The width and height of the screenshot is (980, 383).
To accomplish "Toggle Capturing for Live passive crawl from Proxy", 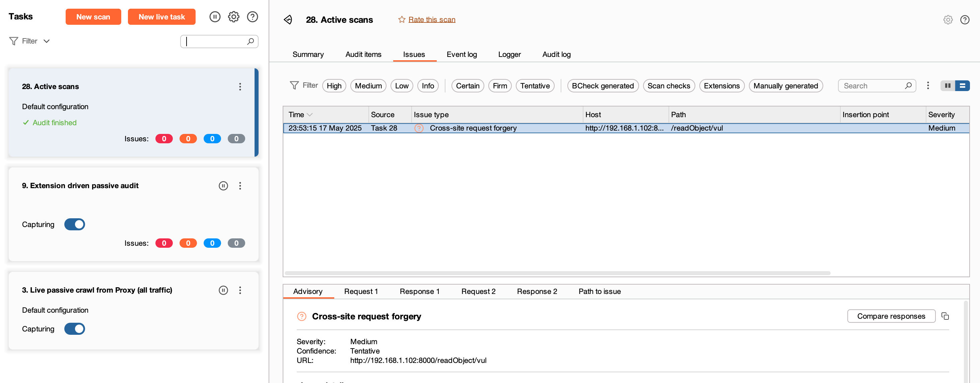I will pyautogui.click(x=75, y=329).
